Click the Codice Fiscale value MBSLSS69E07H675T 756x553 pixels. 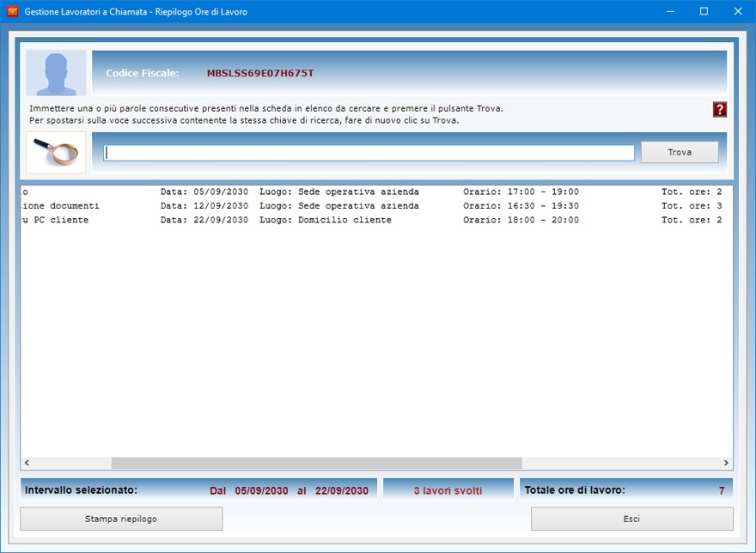pos(259,73)
